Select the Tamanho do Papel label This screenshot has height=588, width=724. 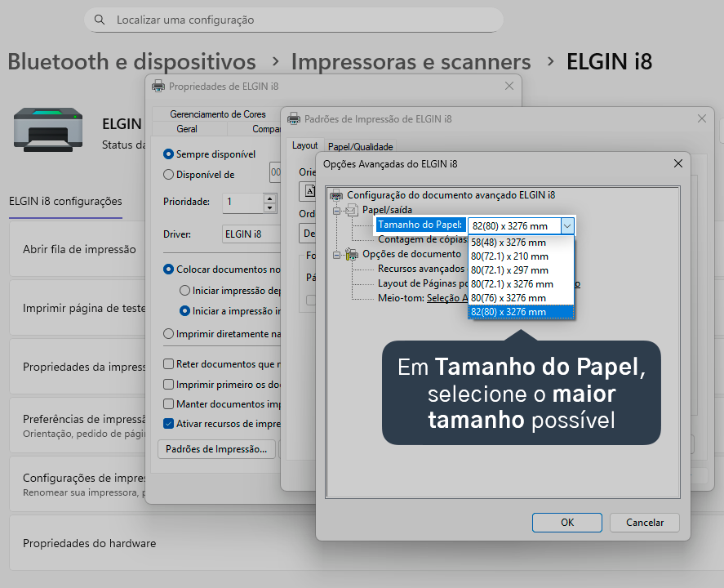click(420, 225)
